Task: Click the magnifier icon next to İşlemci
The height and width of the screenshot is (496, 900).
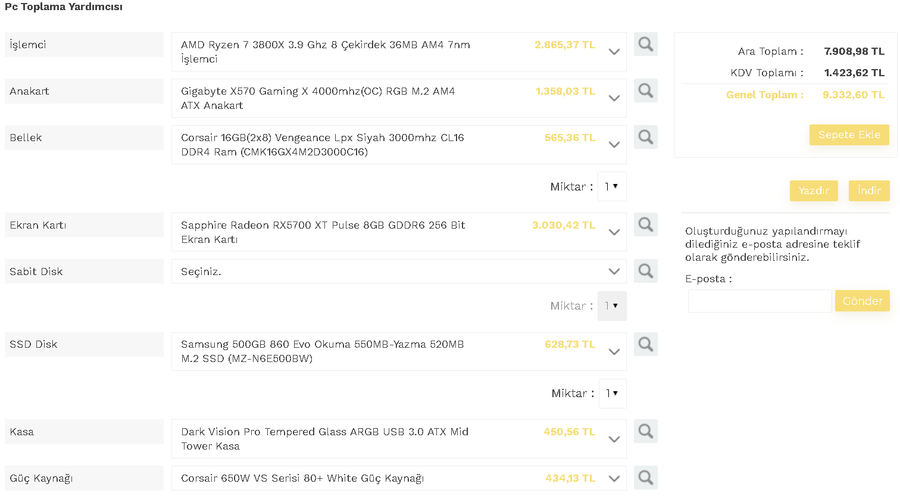Action: click(x=646, y=45)
